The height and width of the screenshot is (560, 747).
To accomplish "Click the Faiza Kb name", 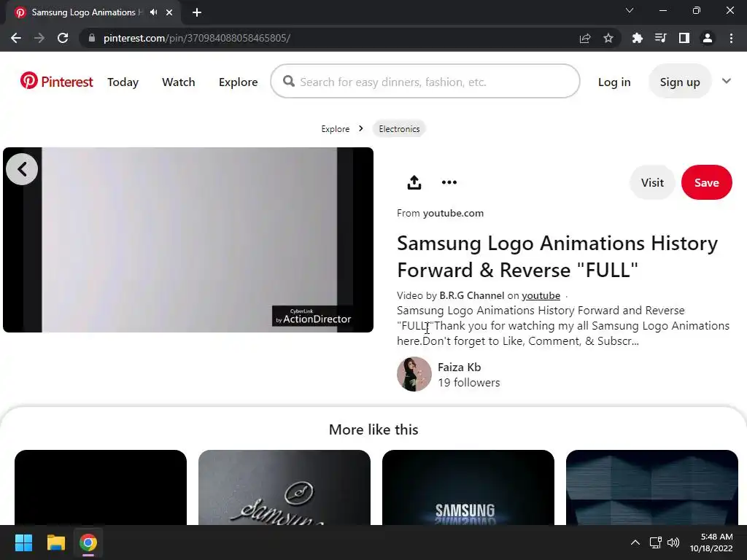I will (460, 367).
